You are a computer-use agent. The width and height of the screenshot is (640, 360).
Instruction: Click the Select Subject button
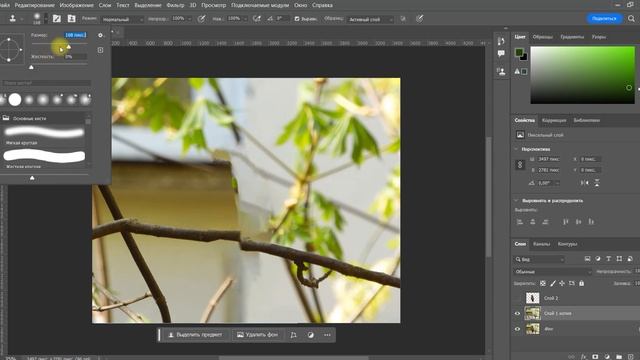pyautogui.click(x=196, y=335)
